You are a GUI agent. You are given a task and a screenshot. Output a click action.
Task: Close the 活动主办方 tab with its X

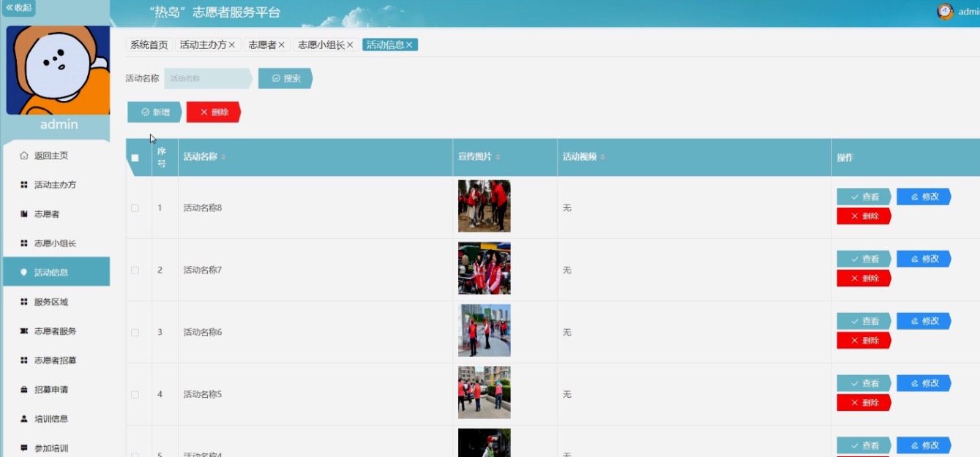[x=232, y=45]
